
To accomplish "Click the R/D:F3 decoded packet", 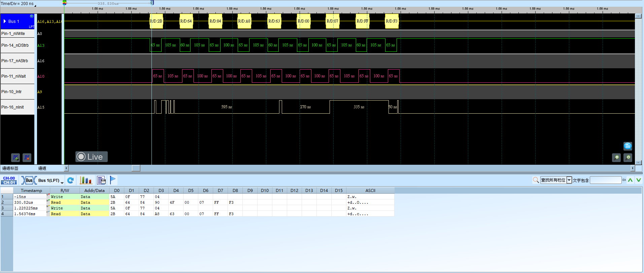I will point(392,21).
